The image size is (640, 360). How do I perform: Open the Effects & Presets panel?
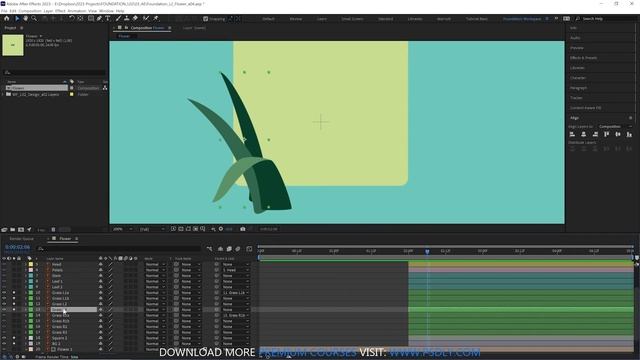click(x=583, y=58)
